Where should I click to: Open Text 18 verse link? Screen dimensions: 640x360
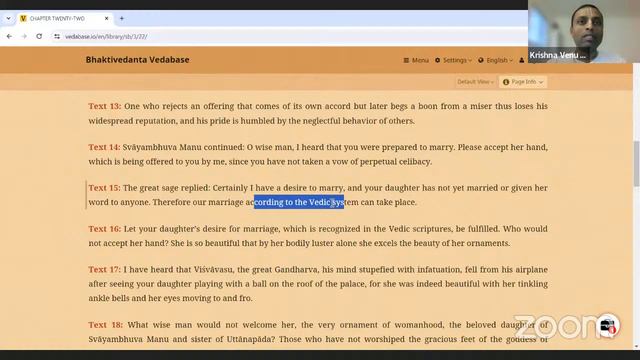(x=105, y=325)
